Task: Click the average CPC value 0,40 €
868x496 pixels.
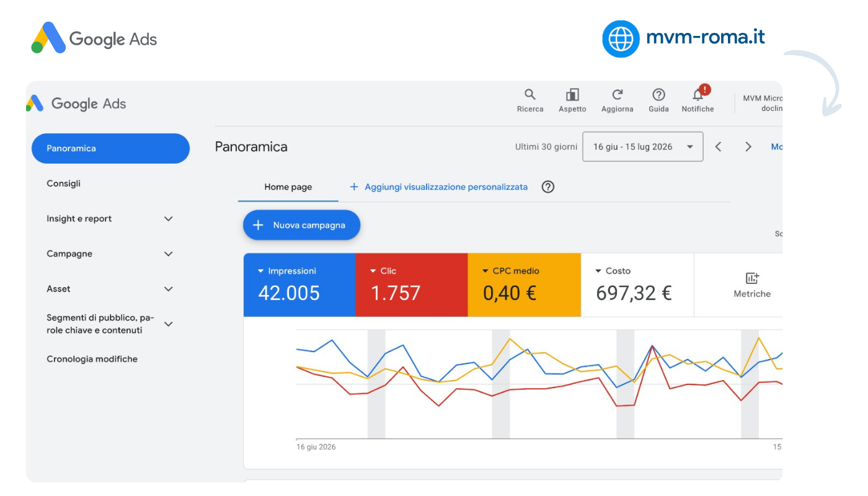Action: (510, 293)
